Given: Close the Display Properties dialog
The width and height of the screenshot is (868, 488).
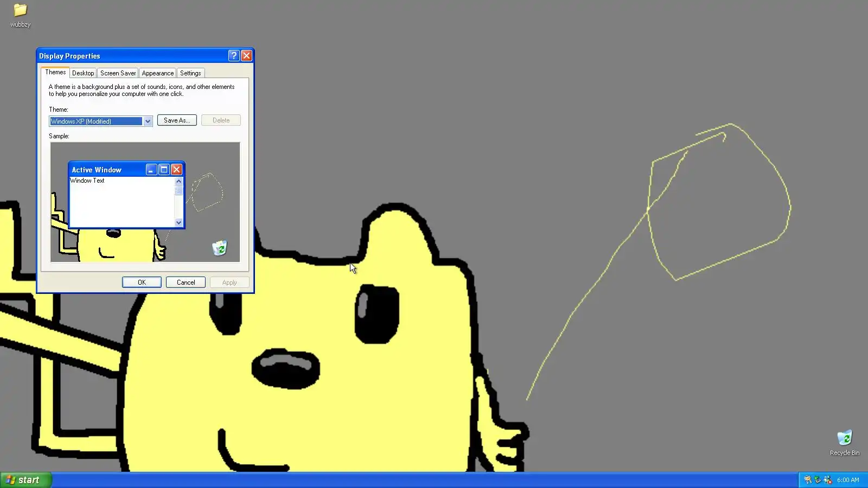Looking at the screenshot, I should (x=246, y=56).
